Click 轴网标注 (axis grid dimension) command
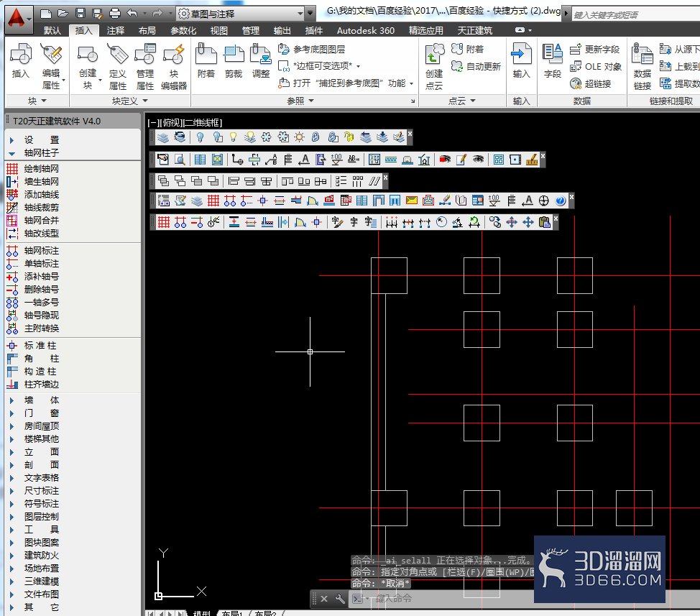Viewport: 700px width, 616px height. pos(32,251)
